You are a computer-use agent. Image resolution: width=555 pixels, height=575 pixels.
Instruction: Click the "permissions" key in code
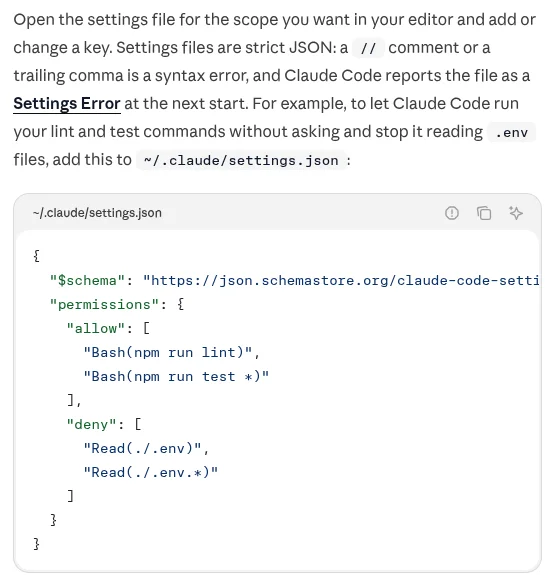tap(105, 304)
